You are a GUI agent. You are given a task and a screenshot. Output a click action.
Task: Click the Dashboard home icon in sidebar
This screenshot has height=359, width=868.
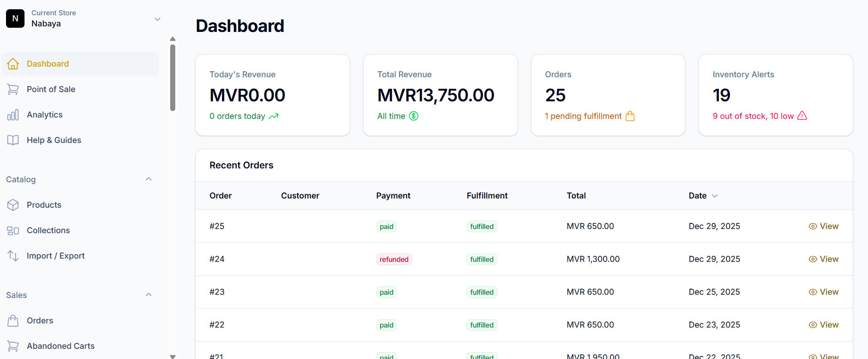tap(13, 64)
